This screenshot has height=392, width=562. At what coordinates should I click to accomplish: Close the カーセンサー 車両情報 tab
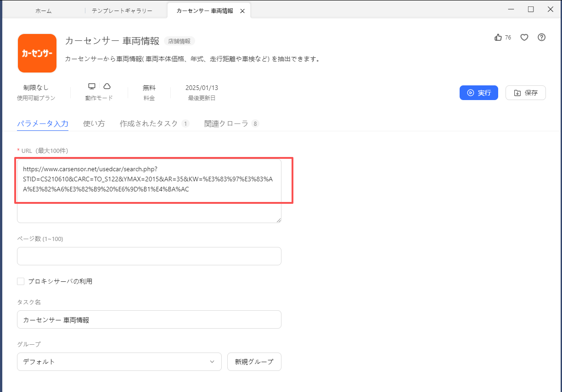[x=242, y=11]
